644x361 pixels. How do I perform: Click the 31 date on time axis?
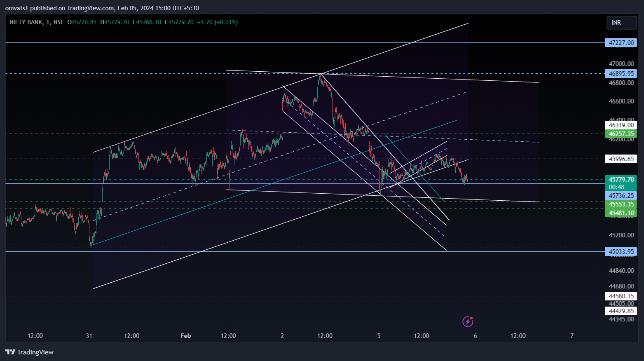(89, 336)
